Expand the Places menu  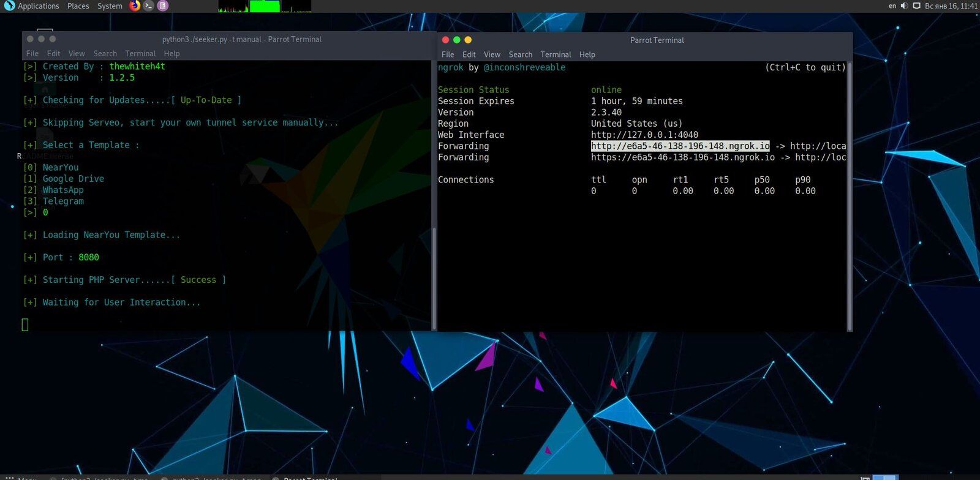click(x=78, y=6)
